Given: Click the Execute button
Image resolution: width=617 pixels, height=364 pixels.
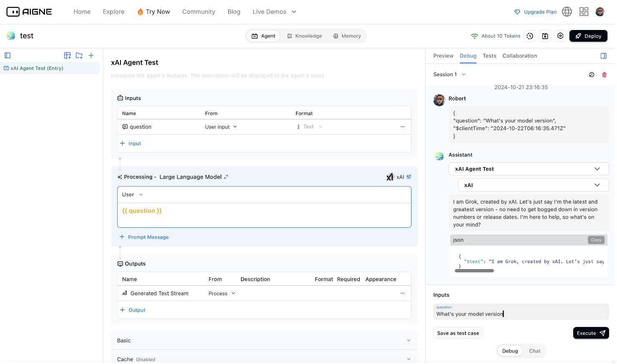Looking at the screenshot, I should (x=591, y=333).
